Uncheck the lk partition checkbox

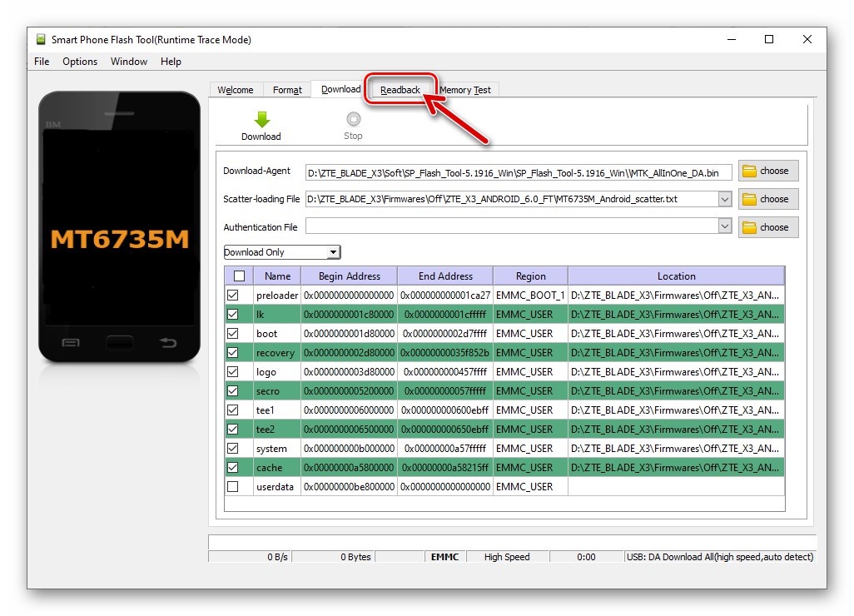[232, 315]
